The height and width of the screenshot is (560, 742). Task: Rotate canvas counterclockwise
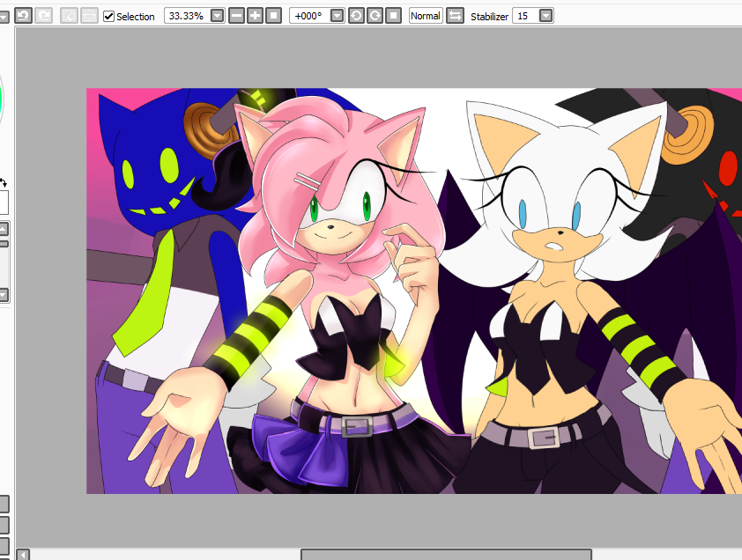pos(356,16)
